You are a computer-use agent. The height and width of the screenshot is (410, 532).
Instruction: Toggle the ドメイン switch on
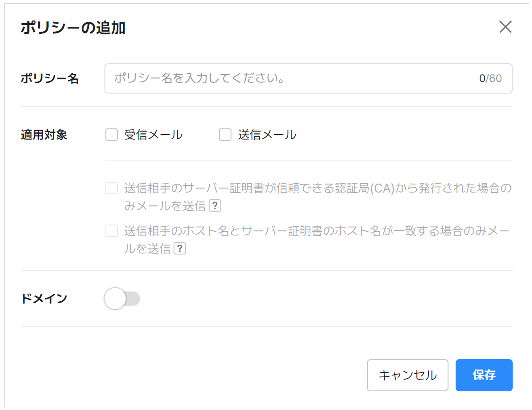click(x=122, y=299)
